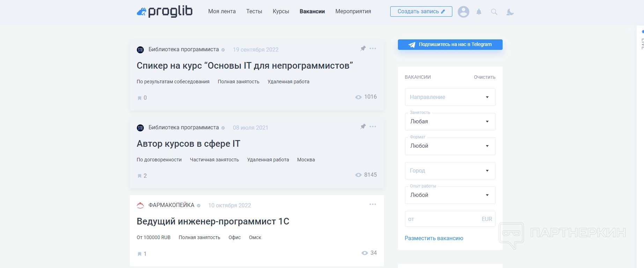644x268 pixels.
Task: Click the salary "от" input field
Action: [x=442, y=219]
